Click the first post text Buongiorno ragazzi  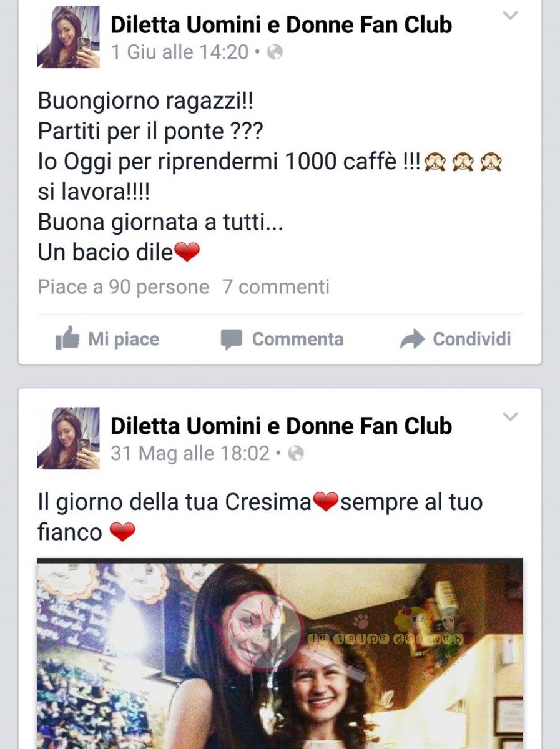pos(146,100)
